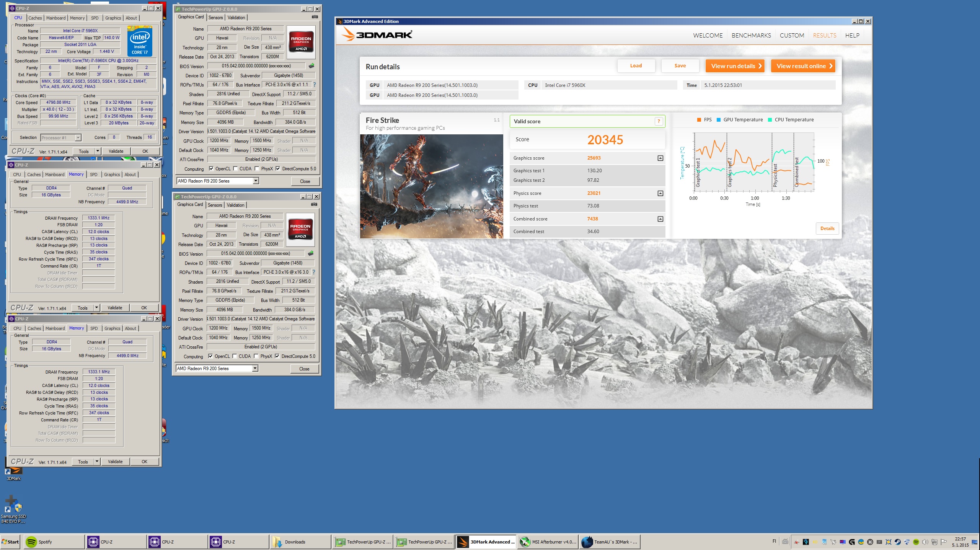Viewport: 980px width, 550px height.
Task: Toggle PhysX checkbox in lower GPU-Z
Action: tap(256, 356)
